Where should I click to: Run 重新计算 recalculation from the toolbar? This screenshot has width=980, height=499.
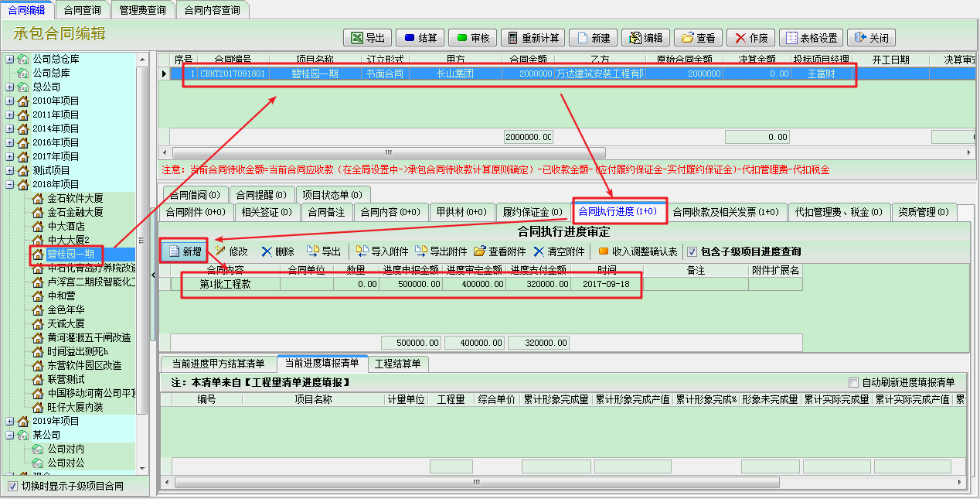pyautogui.click(x=533, y=38)
